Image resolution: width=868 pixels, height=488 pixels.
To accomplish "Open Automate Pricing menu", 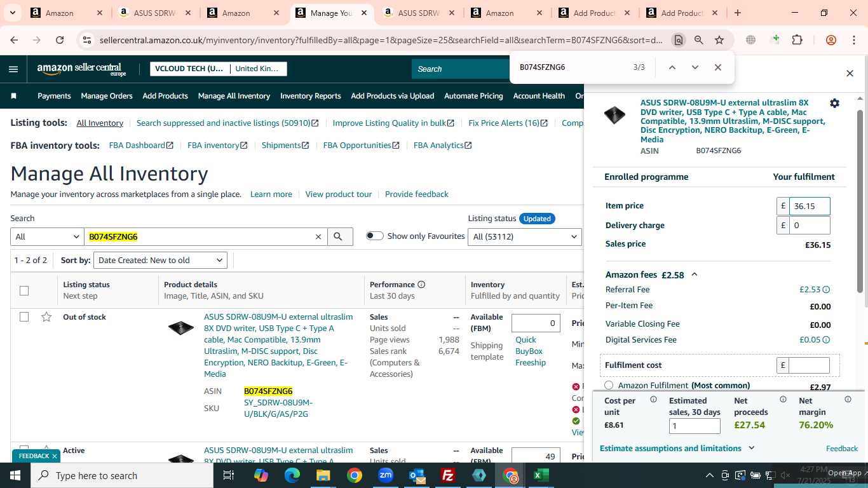I will coord(473,96).
